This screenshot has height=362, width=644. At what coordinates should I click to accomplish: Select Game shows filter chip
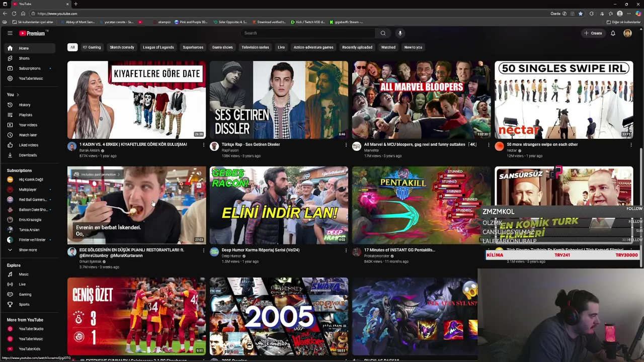pos(222,47)
